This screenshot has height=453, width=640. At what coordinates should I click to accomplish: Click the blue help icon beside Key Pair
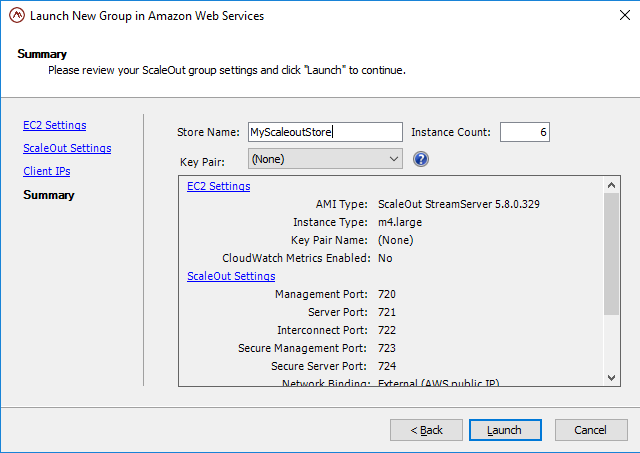click(x=421, y=159)
